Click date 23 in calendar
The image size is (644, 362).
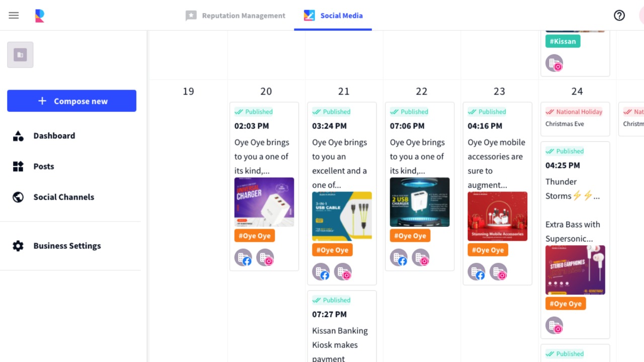click(499, 92)
